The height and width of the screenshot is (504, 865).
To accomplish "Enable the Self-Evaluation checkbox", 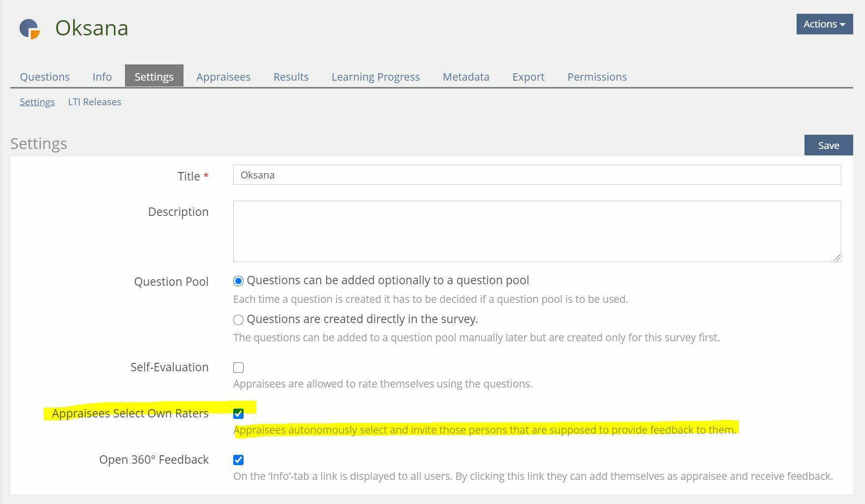I will tap(239, 368).
